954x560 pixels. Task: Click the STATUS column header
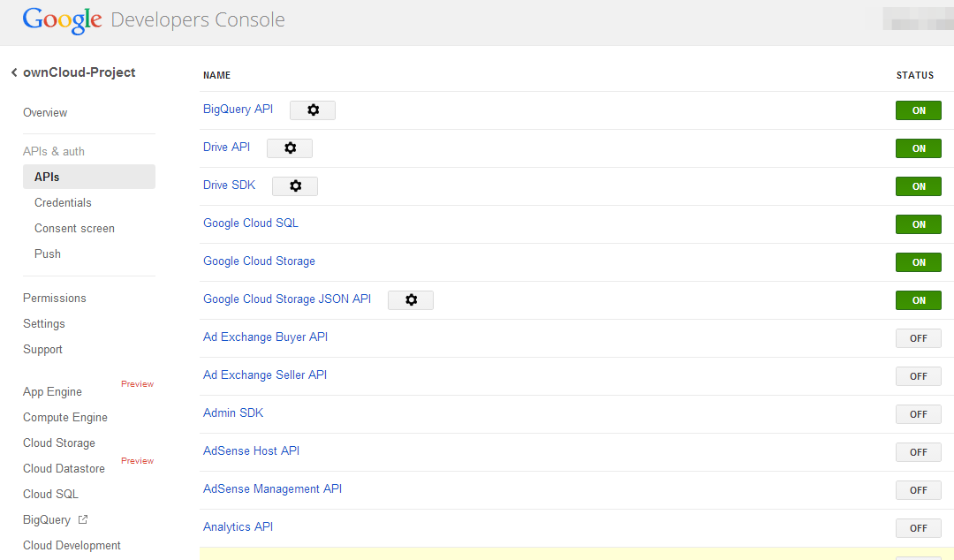pyautogui.click(x=914, y=75)
